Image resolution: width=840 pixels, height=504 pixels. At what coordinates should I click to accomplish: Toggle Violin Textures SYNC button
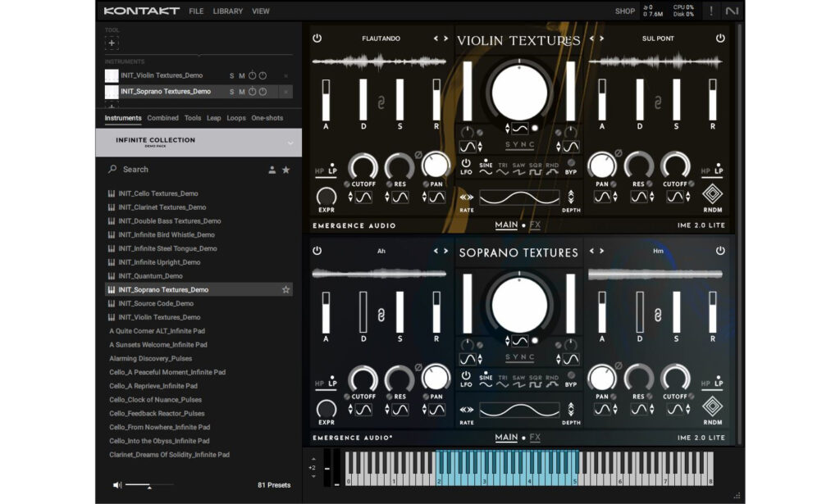point(519,145)
